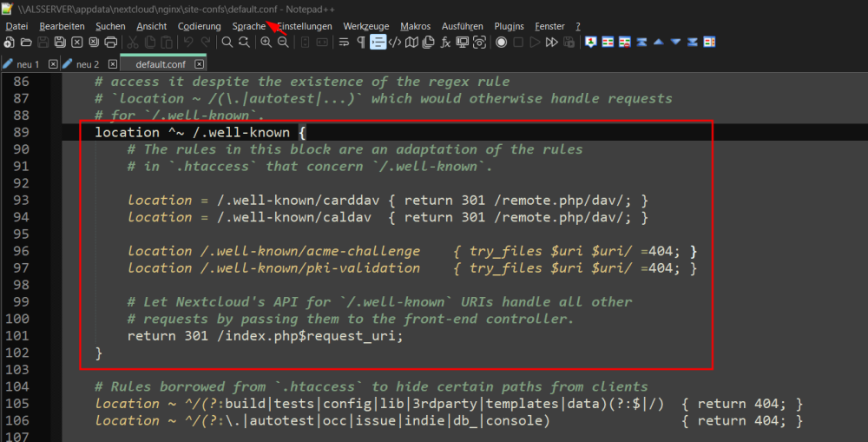Open the Einstellungen menu
The height and width of the screenshot is (442, 868).
305,26
